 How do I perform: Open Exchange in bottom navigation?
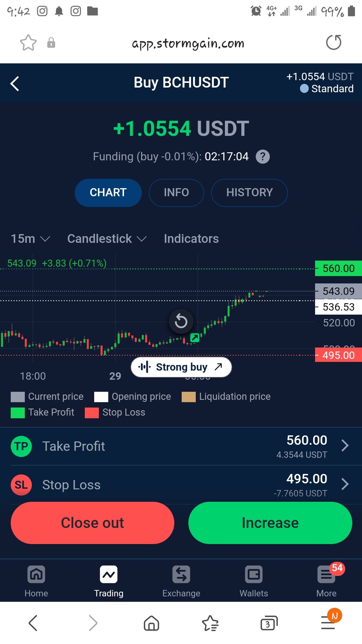(x=181, y=581)
